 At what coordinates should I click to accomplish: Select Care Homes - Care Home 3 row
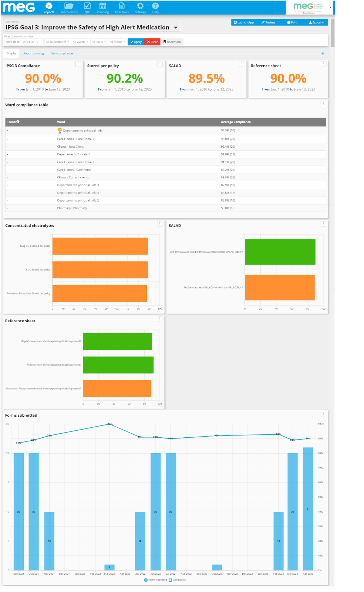(166, 162)
